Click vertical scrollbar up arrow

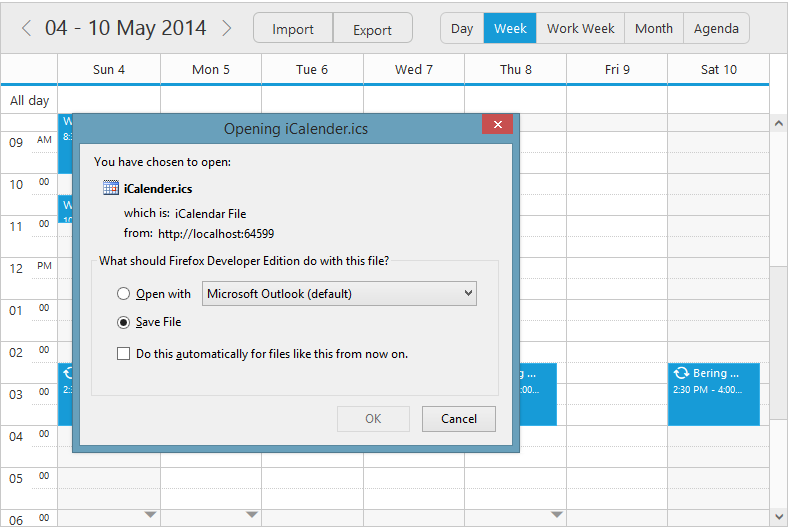[779, 122]
